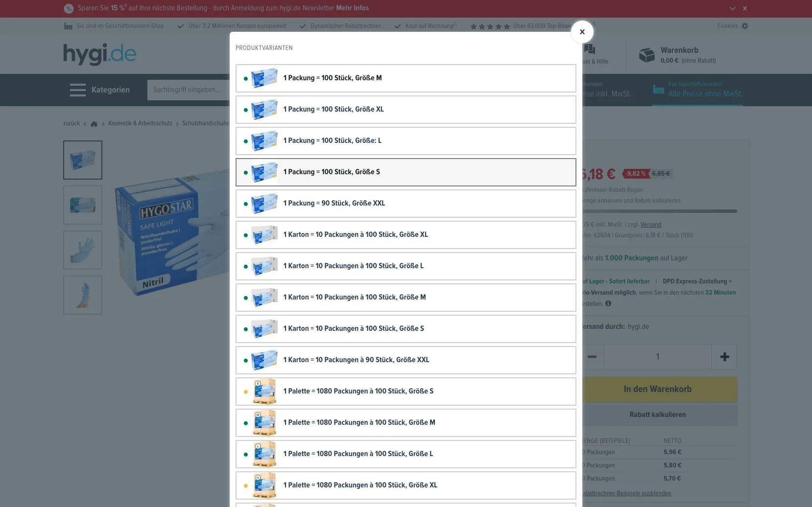The width and height of the screenshot is (812, 507).
Task: Open the shipping info icon after bestellen
Action: 608,303
